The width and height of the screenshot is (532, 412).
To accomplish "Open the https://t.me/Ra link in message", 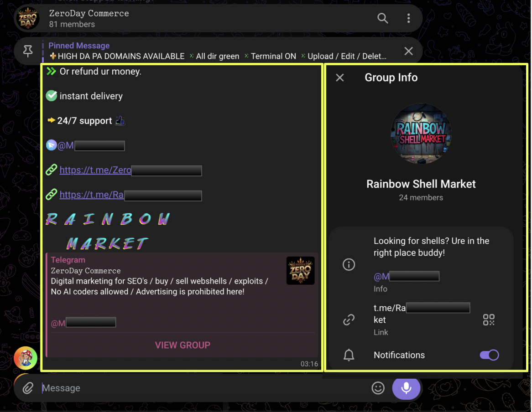I will pos(130,195).
